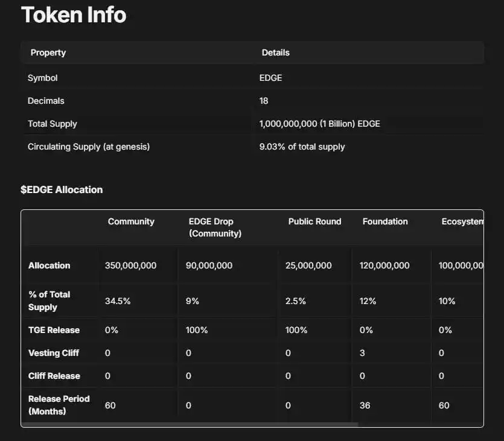Select the EDGE Drop (Community) column header
The width and height of the screenshot is (504, 441).
(x=215, y=227)
